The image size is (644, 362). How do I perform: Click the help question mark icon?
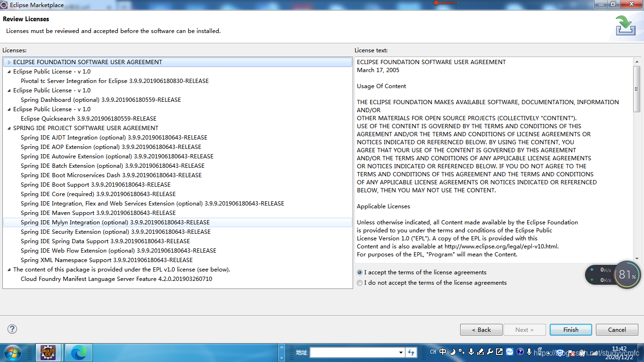pos(13,329)
